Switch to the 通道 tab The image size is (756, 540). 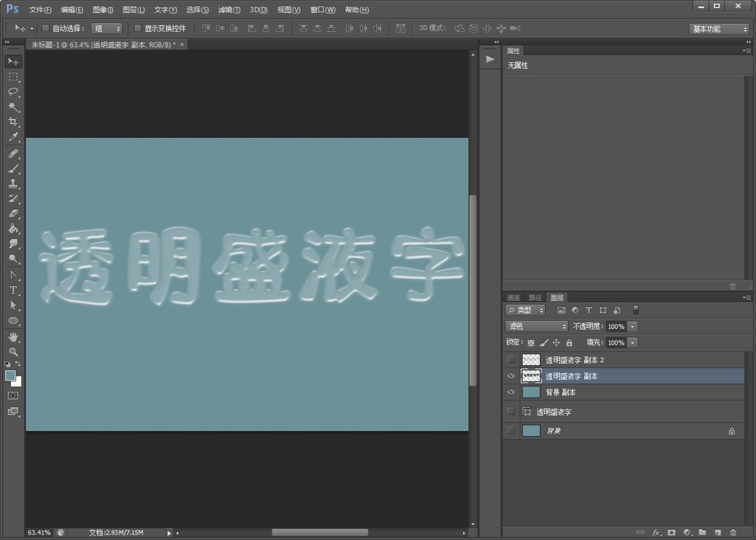point(513,297)
